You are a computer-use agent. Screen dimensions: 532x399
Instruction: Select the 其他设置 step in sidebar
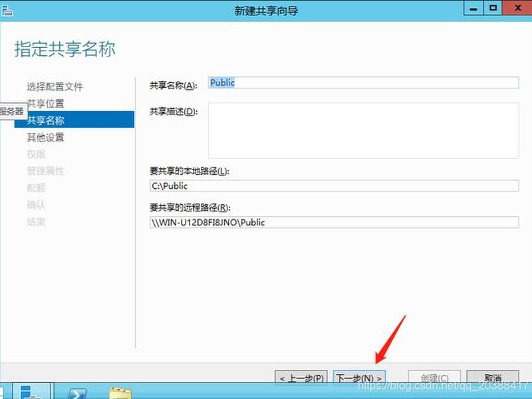tap(45, 138)
